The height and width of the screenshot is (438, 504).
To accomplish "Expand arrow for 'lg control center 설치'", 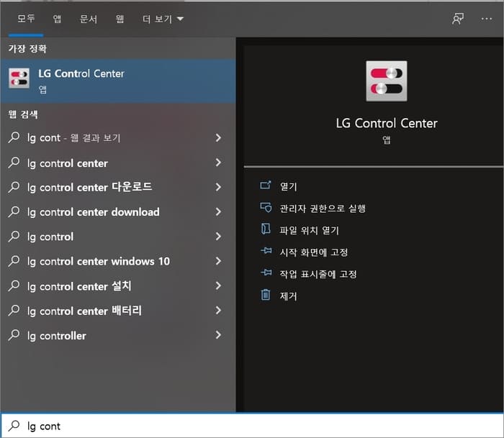I will click(x=218, y=286).
